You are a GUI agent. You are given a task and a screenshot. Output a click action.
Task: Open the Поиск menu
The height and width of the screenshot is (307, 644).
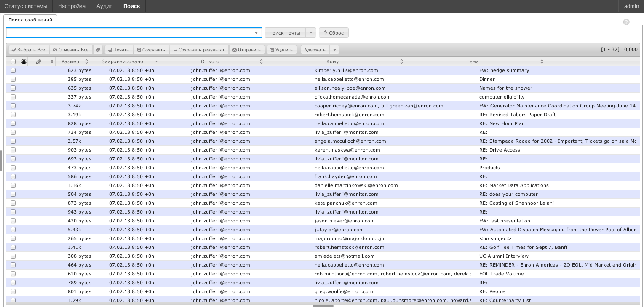132,6
